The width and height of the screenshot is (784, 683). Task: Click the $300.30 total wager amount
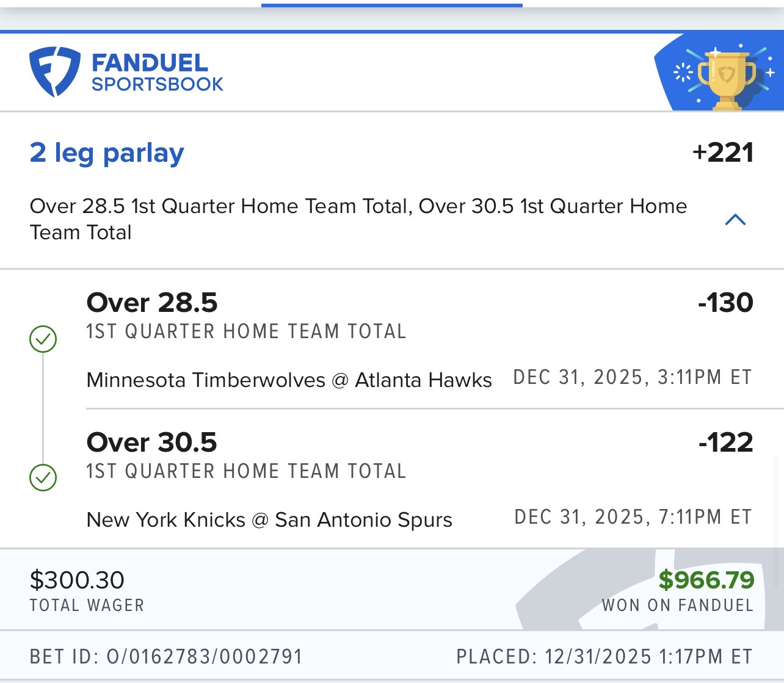click(77, 580)
